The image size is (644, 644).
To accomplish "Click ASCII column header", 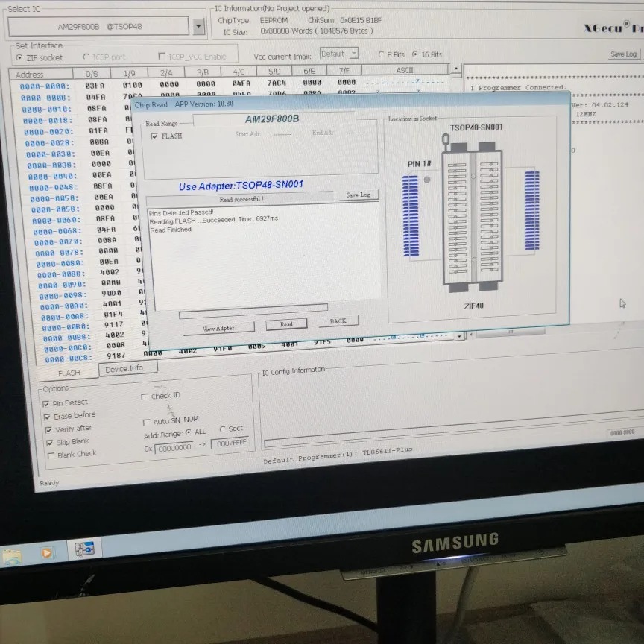I will pos(405,70).
